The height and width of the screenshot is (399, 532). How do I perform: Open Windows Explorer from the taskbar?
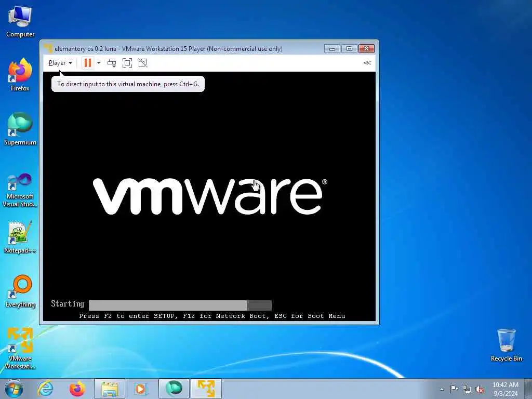pyautogui.click(x=110, y=389)
